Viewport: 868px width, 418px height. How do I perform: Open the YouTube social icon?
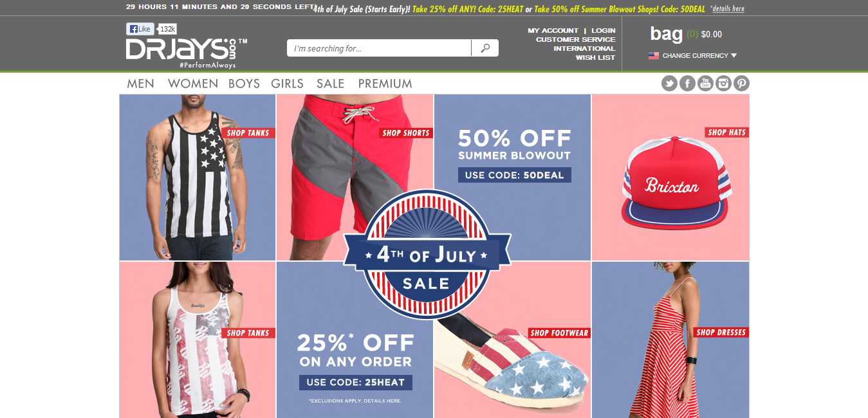tap(705, 84)
